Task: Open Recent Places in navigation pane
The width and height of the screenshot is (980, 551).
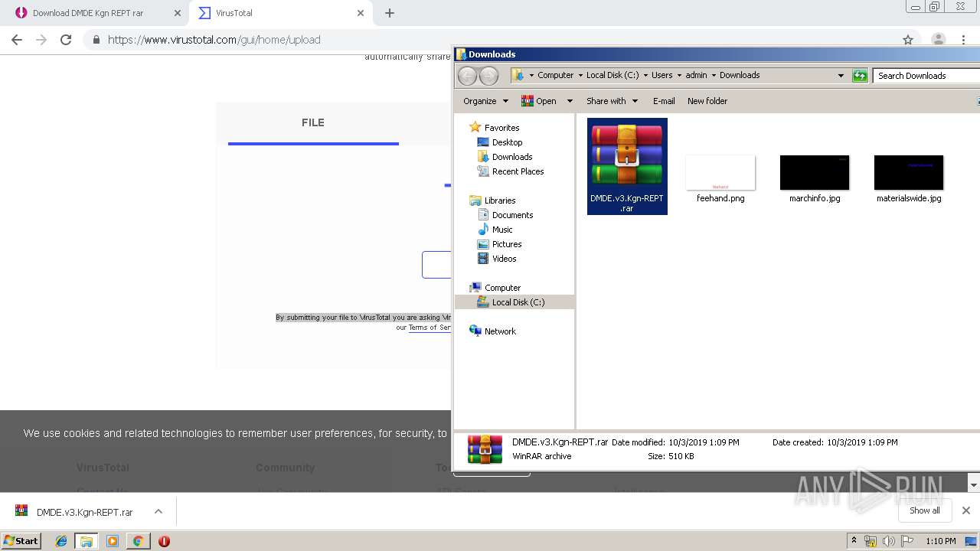Action: [x=518, y=171]
